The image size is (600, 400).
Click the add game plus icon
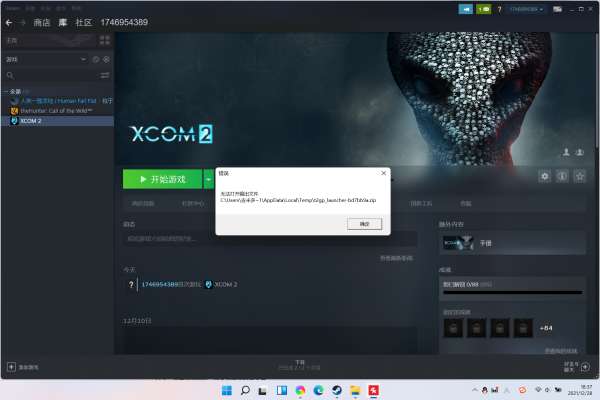tap(11, 367)
